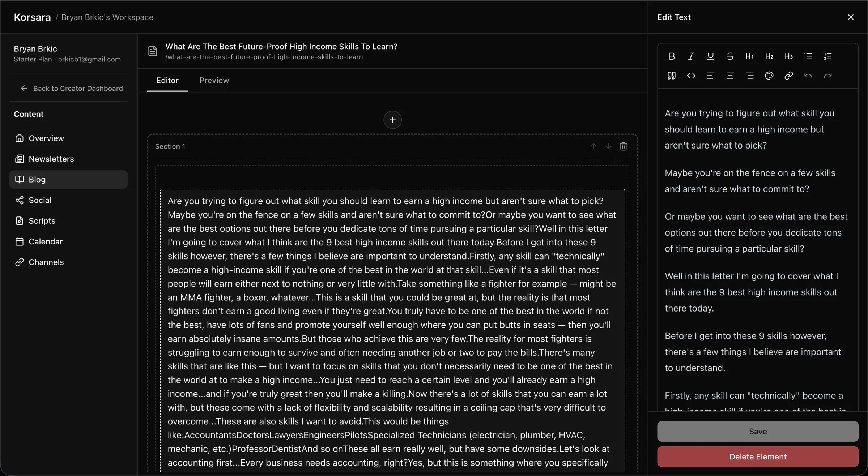
Task: Set Heading 2 style
Action: (x=769, y=56)
